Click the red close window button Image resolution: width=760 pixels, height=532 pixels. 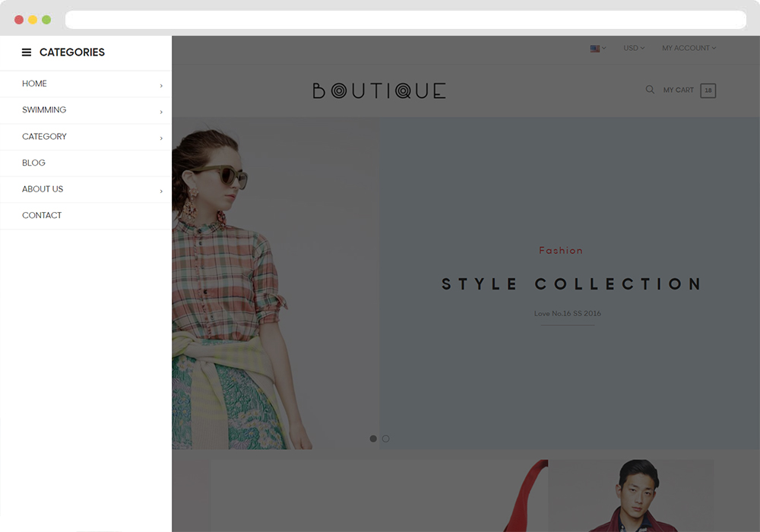point(19,20)
